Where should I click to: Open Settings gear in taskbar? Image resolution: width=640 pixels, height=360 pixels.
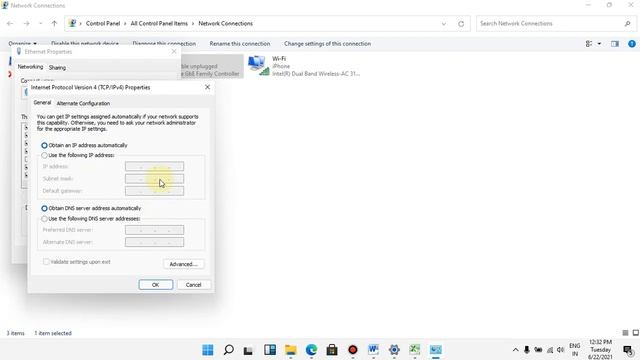[x=394, y=350]
